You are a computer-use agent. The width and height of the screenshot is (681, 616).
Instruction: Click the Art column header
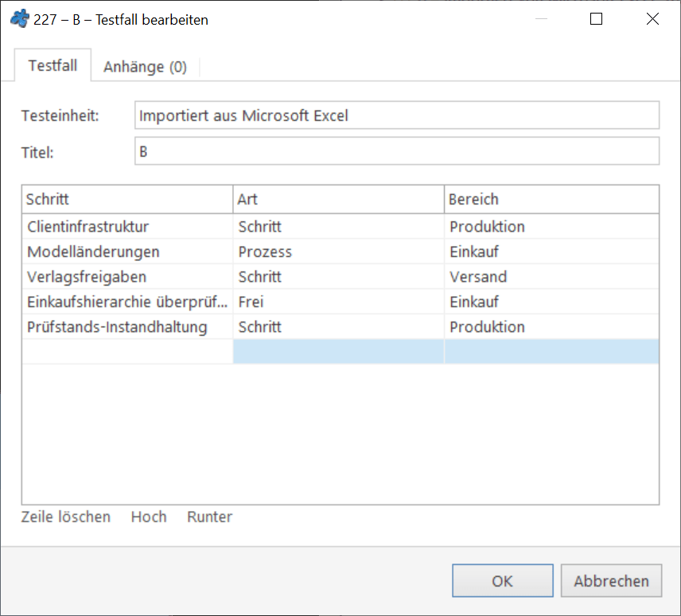coord(338,200)
